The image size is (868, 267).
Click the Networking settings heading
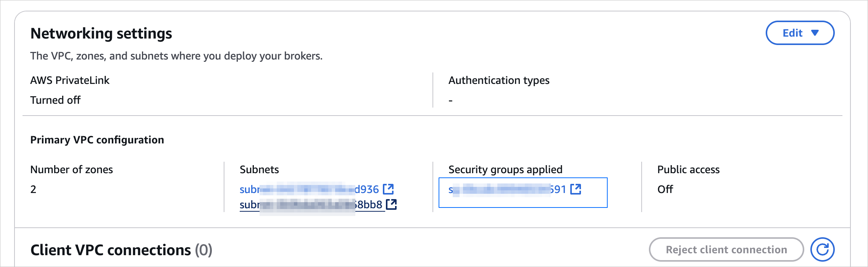[101, 34]
